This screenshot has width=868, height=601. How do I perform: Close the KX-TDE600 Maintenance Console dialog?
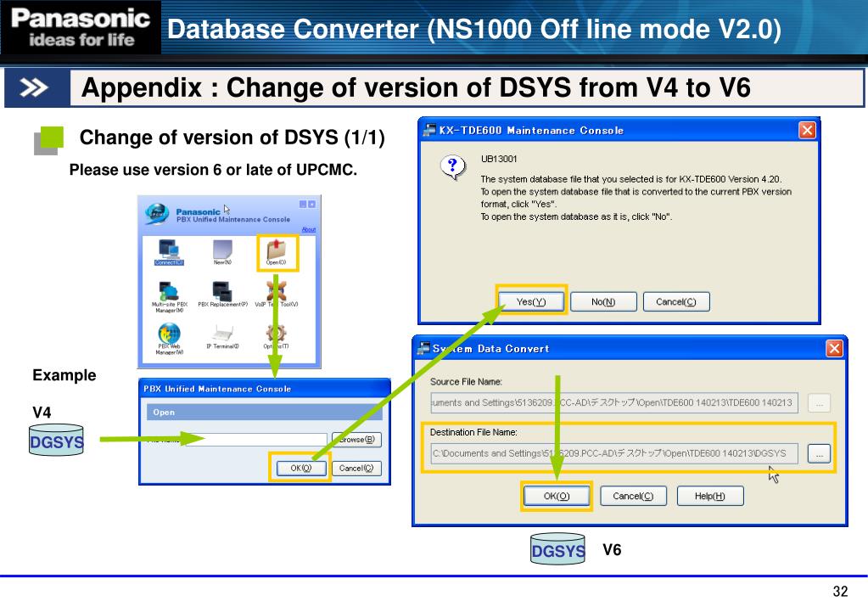807,130
